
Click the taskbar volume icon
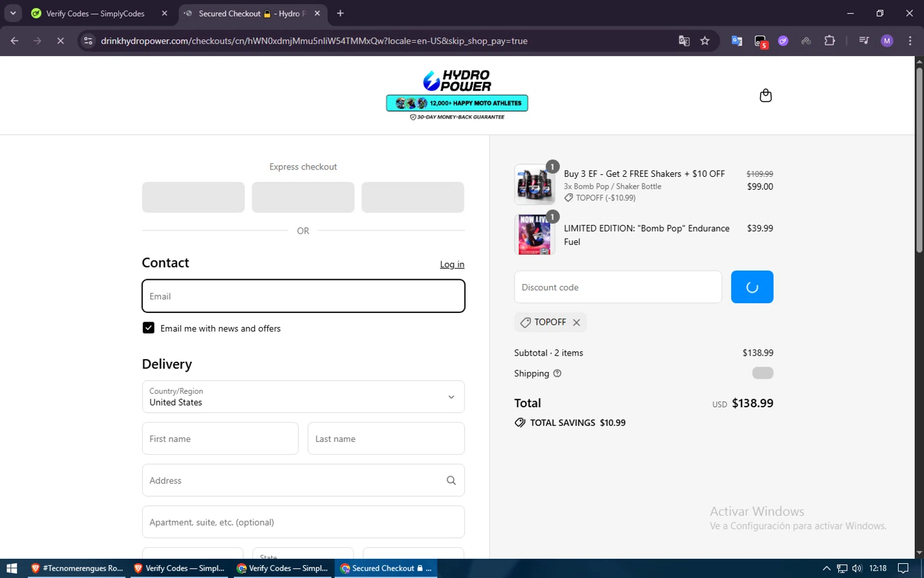[857, 568]
